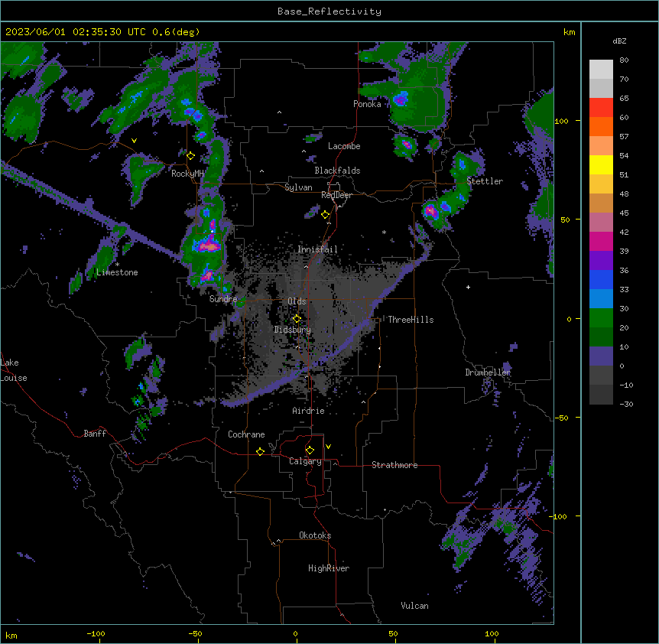Click the Calgary city label
Viewport: 659px width, 644px height.
click(x=305, y=461)
